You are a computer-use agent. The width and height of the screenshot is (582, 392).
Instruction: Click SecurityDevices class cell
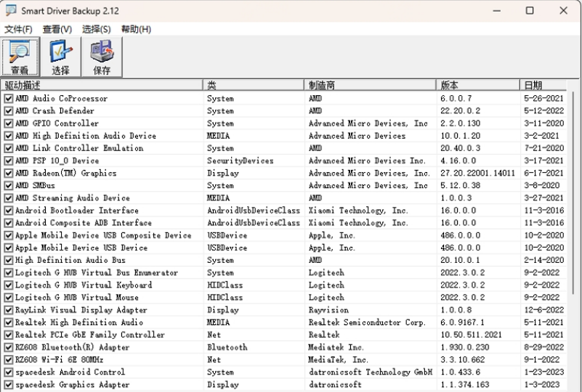click(241, 160)
